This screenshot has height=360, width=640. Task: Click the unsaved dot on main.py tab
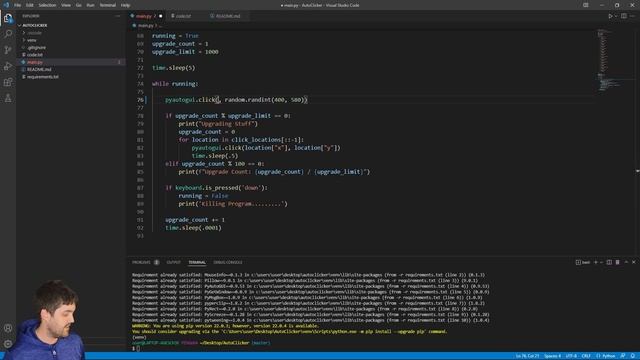tap(160, 16)
